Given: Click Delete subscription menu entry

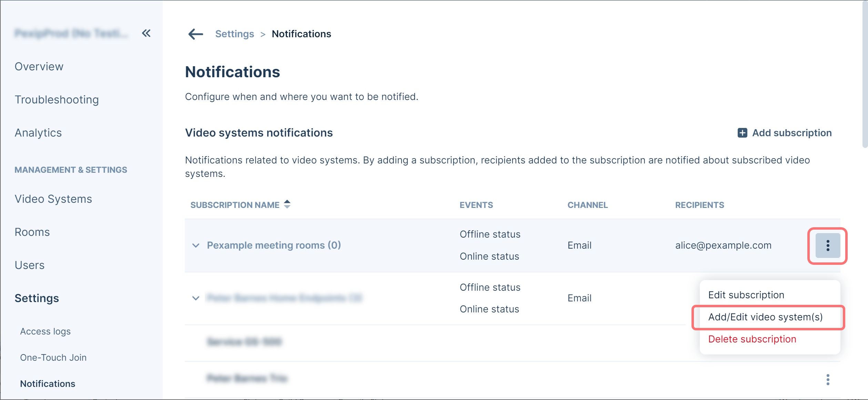Looking at the screenshot, I should tap(752, 339).
